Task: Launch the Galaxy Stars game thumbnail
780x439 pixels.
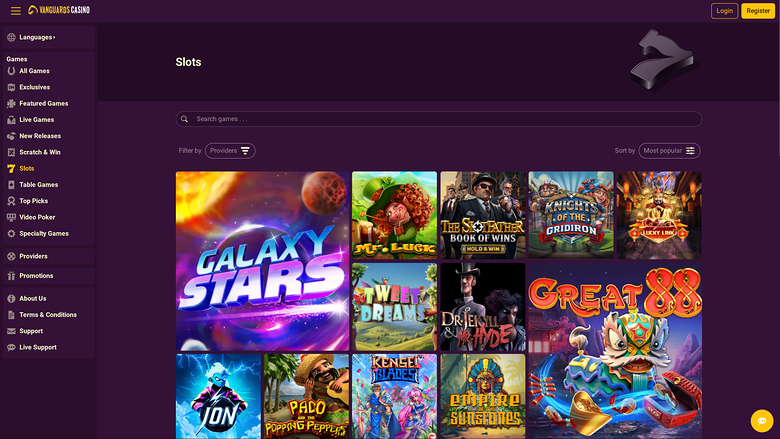Action: [x=262, y=261]
